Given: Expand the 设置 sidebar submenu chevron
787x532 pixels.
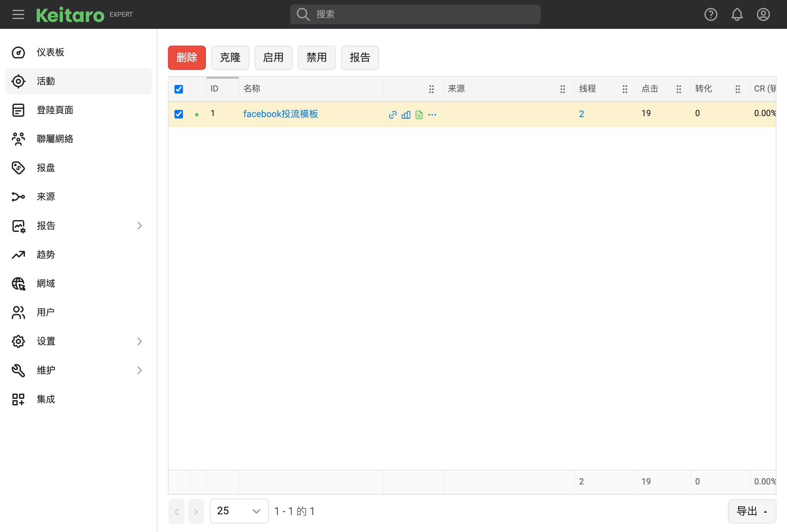Looking at the screenshot, I should (x=139, y=341).
